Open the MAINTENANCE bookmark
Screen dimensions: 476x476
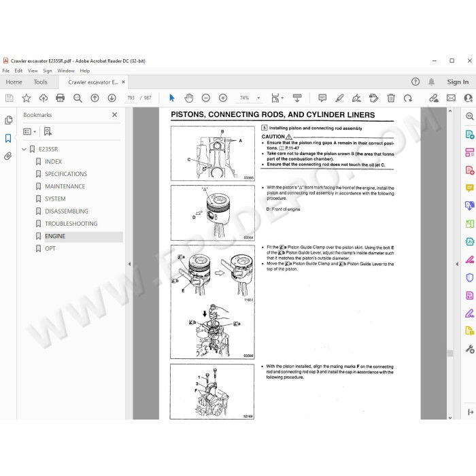point(65,186)
